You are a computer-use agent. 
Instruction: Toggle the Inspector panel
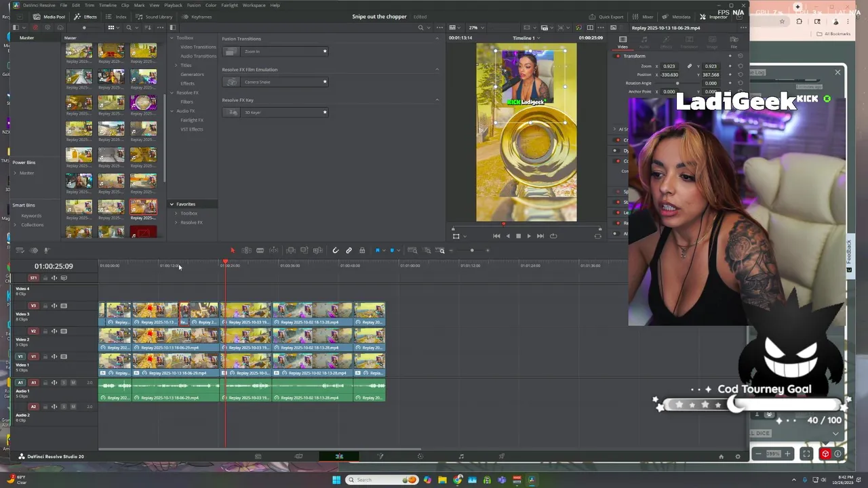[x=714, y=16]
